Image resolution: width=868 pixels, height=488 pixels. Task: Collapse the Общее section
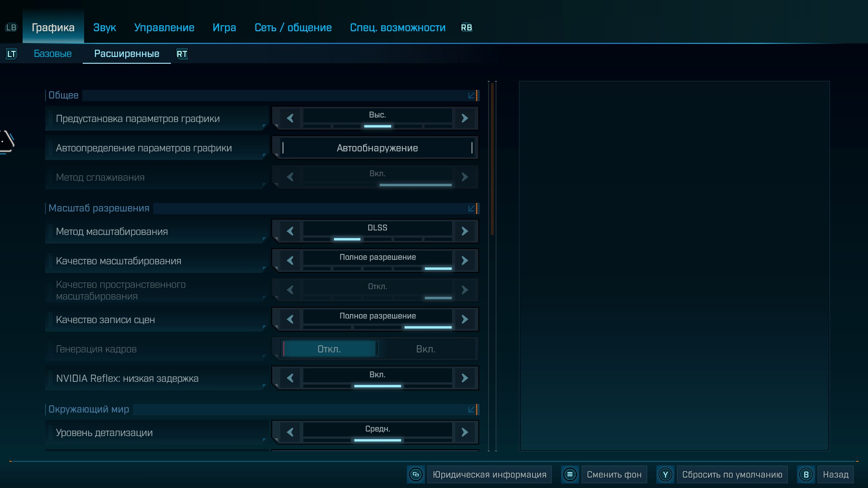click(472, 95)
